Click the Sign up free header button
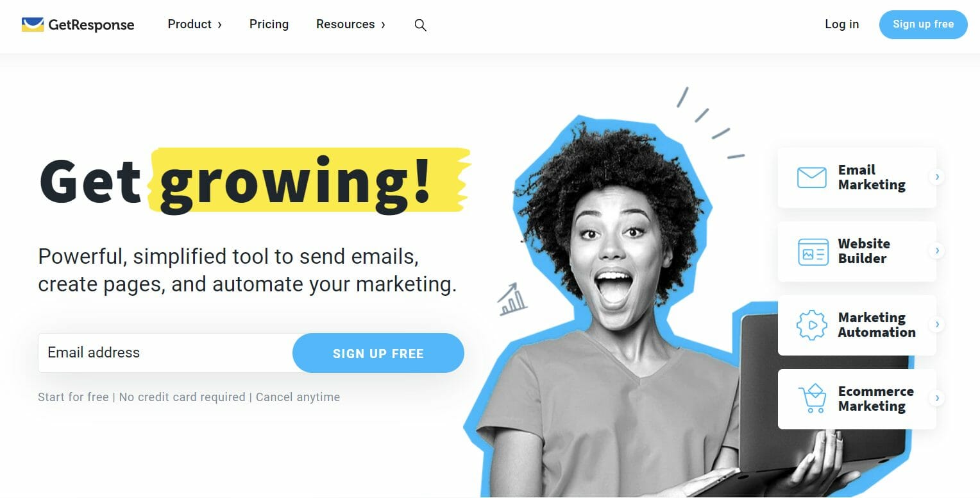Image resolution: width=980 pixels, height=498 pixels. click(923, 24)
